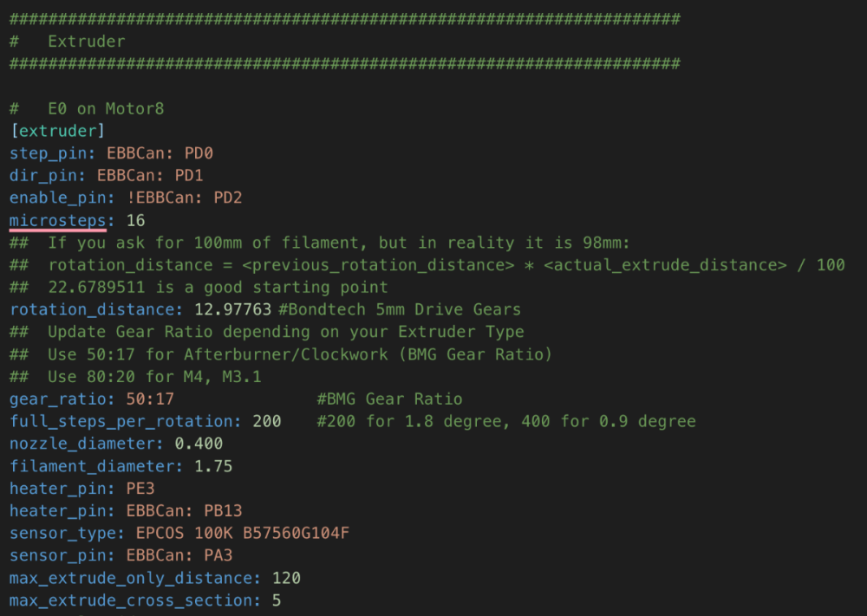Click the max_extrude_cross_section value 5
This screenshot has width=867, height=616.
click(x=277, y=600)
